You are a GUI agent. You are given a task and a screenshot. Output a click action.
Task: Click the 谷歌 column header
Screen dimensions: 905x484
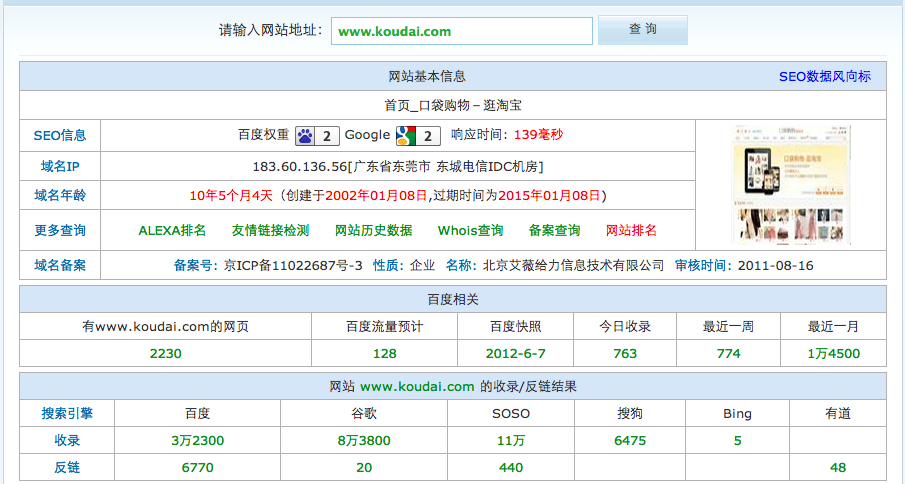[364, 414]
